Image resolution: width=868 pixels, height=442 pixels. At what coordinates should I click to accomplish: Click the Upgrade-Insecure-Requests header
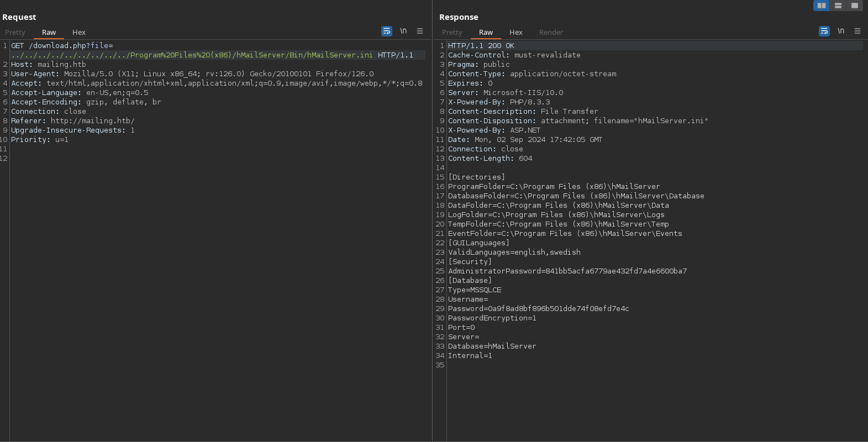click(73, 130)
